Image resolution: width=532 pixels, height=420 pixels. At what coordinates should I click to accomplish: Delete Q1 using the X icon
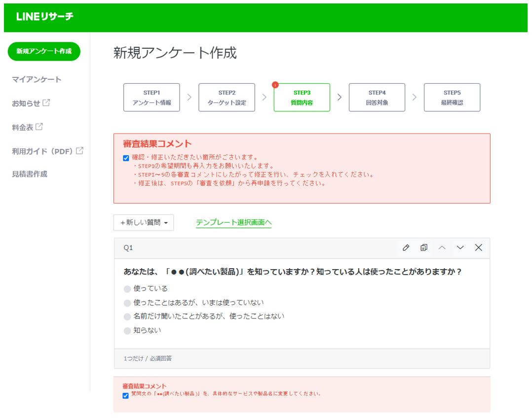(x=478, y=247)
